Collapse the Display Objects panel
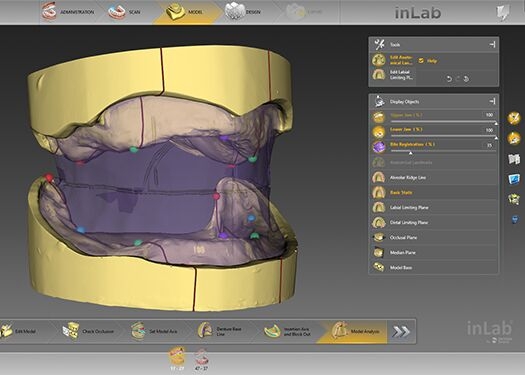 coord(492,101)
